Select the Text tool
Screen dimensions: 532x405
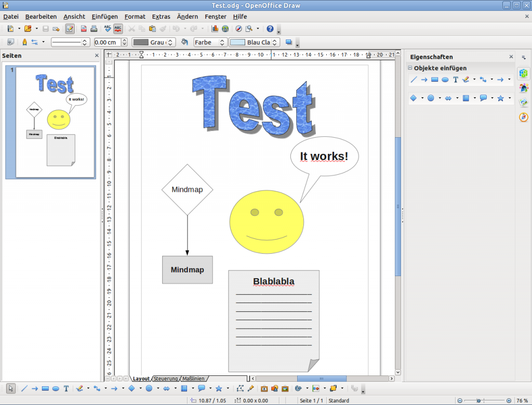click(66, 388)
